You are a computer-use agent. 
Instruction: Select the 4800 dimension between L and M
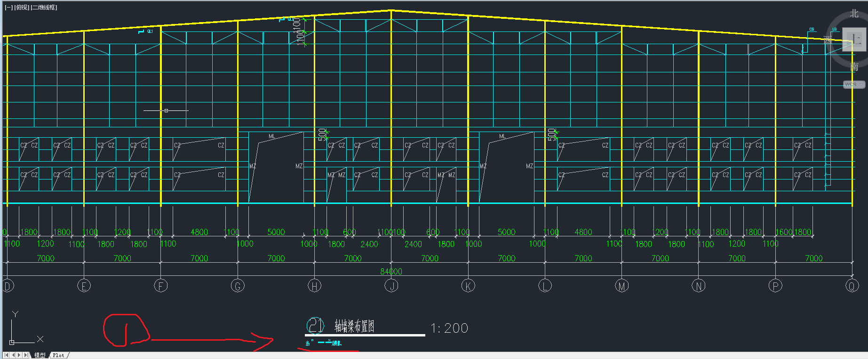tap(583, 232)
